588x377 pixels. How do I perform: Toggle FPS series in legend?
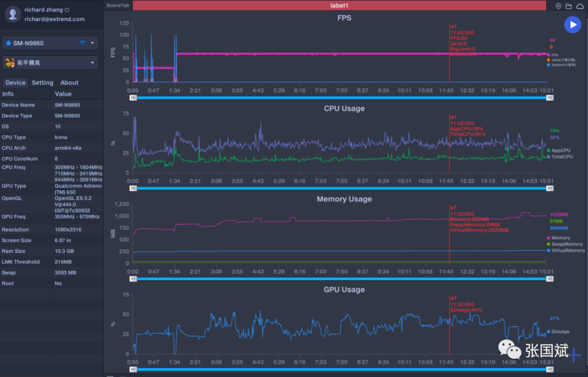click(x=554, y=55)
